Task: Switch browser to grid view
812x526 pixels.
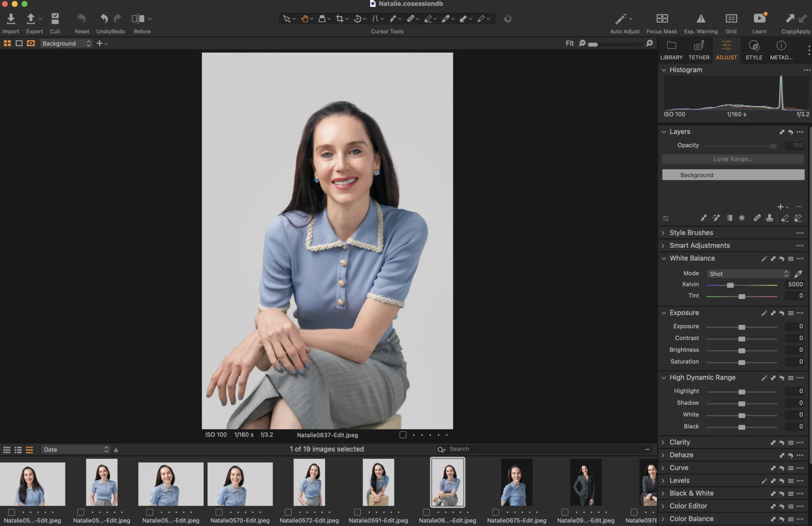Action: click(7, 449)
